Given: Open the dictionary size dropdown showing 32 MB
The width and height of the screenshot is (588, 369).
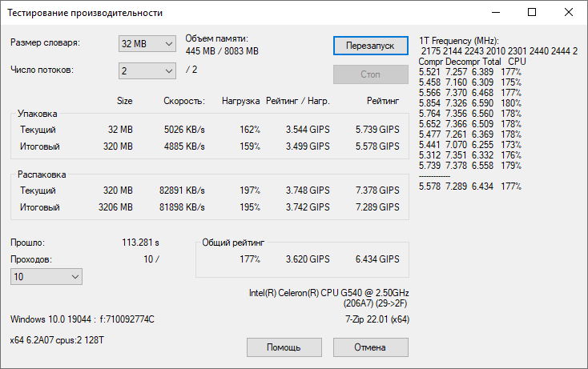Looking at the screenshot, I should pyautogui.click(x=147, y=44).
